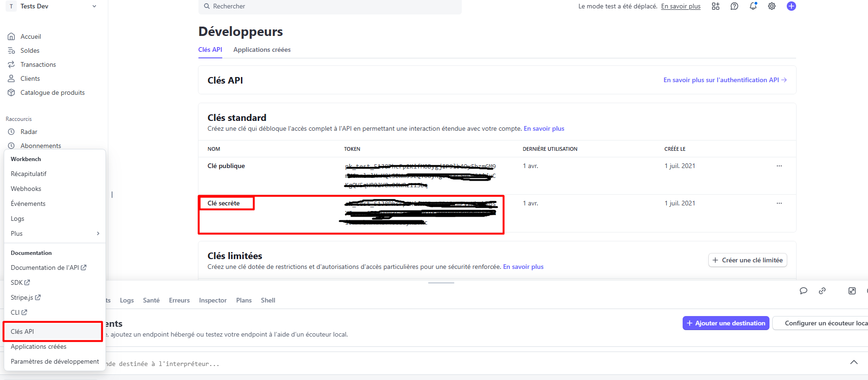Open the Logs workbench tab
This screenshot has height=380, width=868.
coord(127,300)
